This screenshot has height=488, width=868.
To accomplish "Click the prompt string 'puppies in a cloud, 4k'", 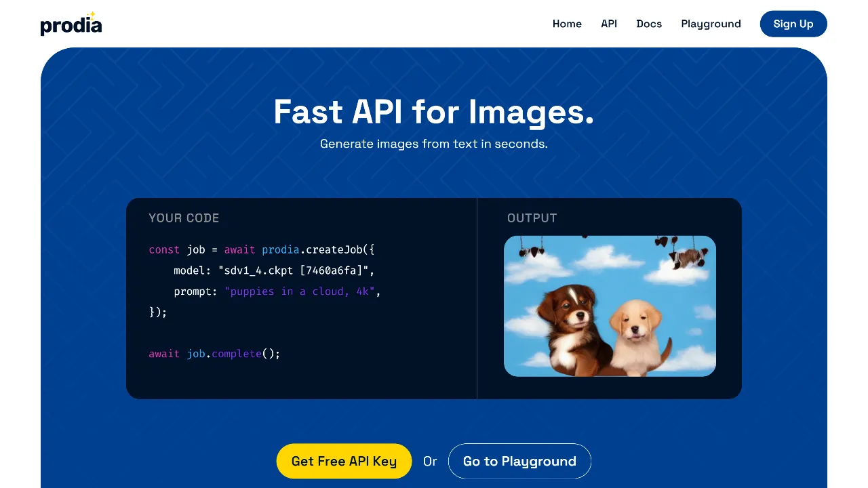I will point(300,291).
